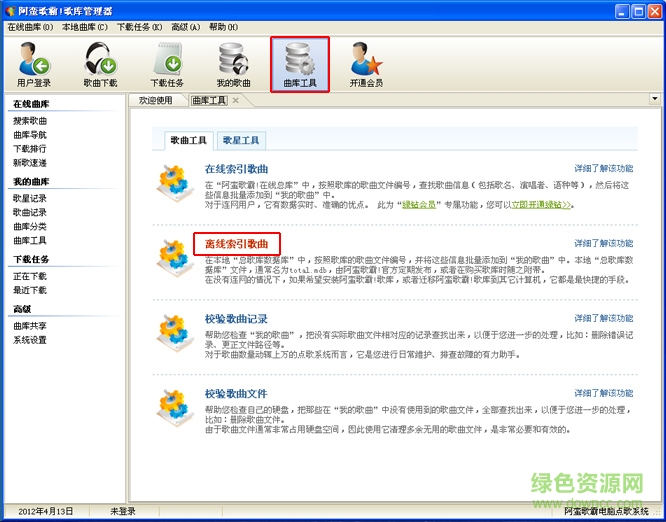Select 曲库分类 in sidebar

pyautogui.click(x=30, y=226)
